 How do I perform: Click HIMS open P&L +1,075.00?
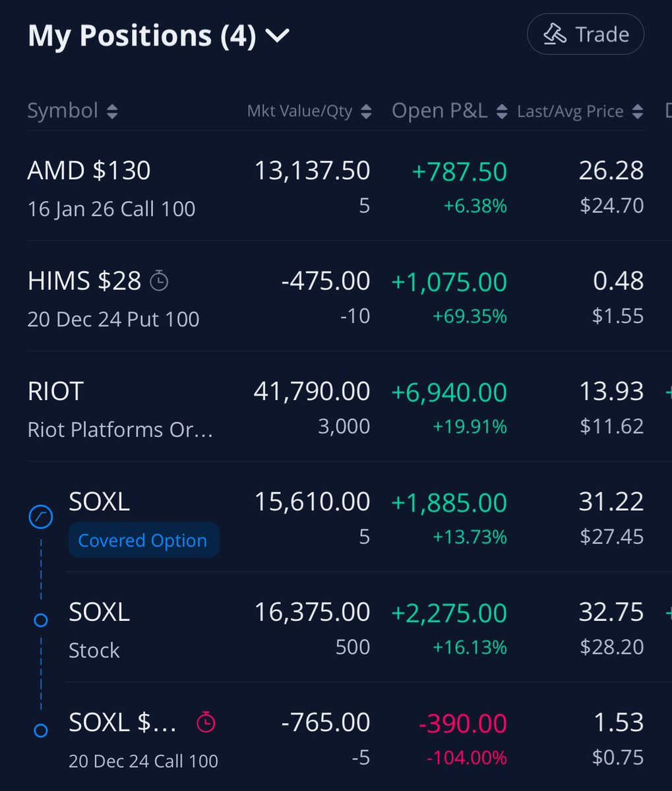coord(449,281)
